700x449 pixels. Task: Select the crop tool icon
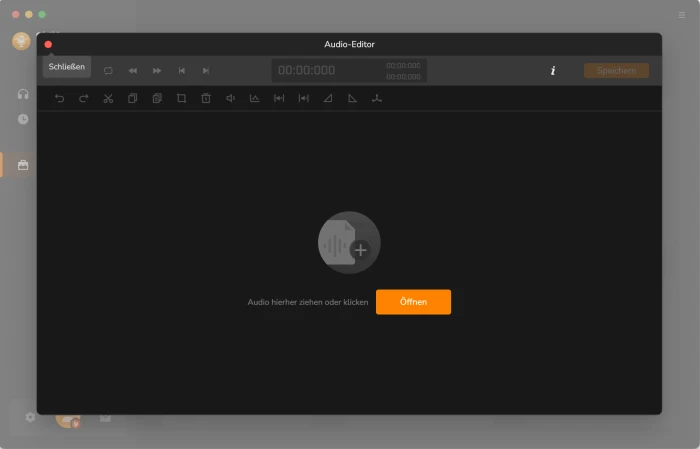[181, 98]
